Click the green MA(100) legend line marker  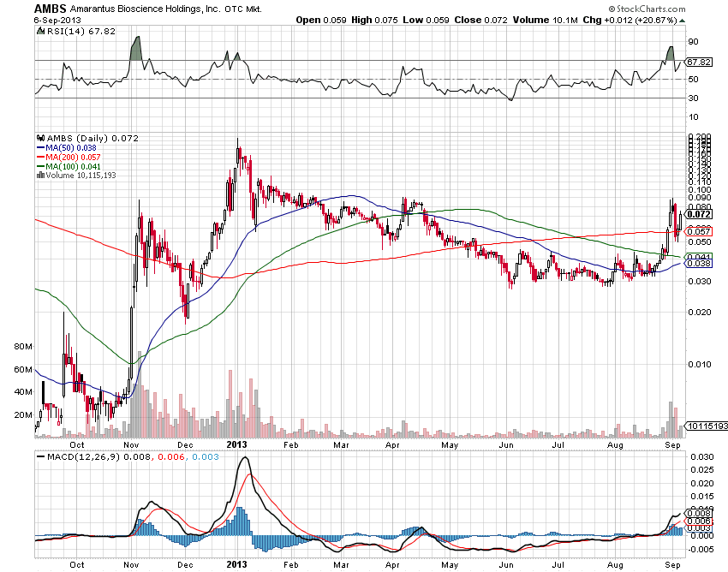click(40, 167)
